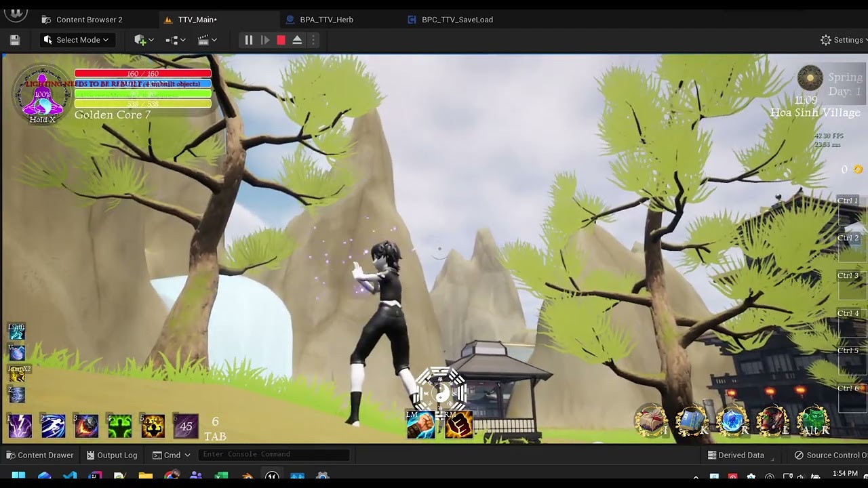Open the add-content cube dropdown
The width and height of the screenshot is (868, 488).
click(x=144, y=40)
